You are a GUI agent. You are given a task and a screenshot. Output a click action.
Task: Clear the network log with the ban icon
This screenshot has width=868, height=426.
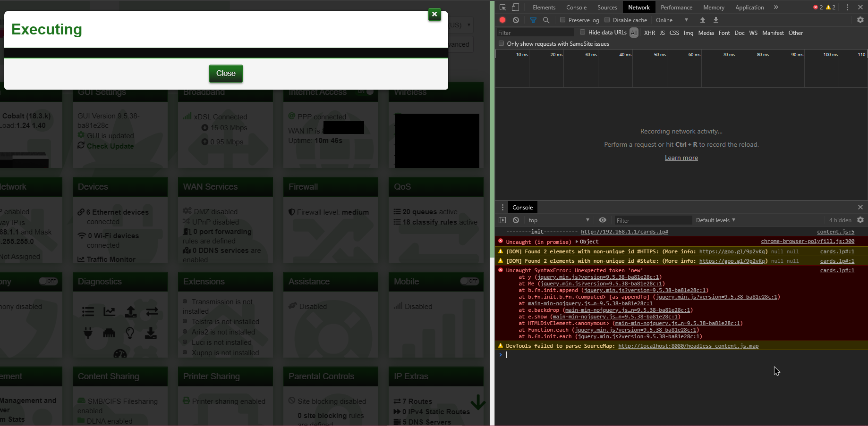516,20
